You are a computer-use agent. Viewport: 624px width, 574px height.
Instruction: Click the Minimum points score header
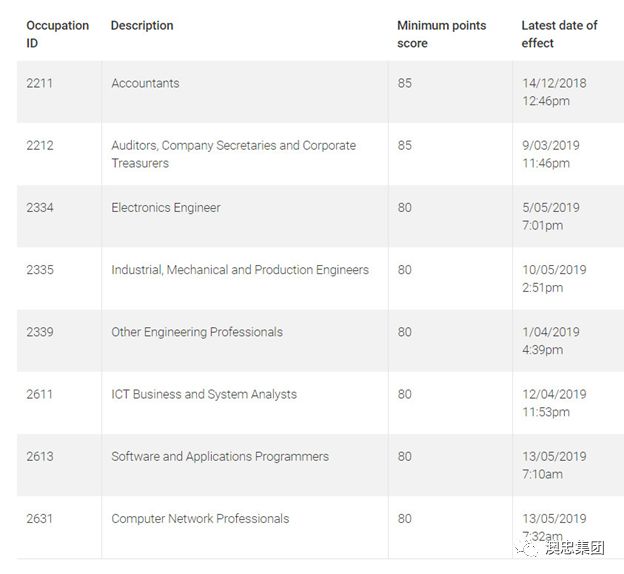click(x=441, y=34)
